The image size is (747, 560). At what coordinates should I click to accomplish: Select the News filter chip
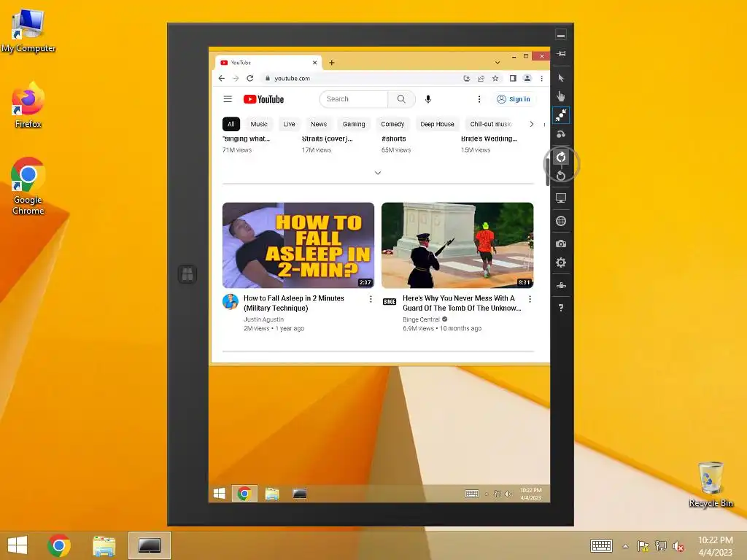pos(319,124)
